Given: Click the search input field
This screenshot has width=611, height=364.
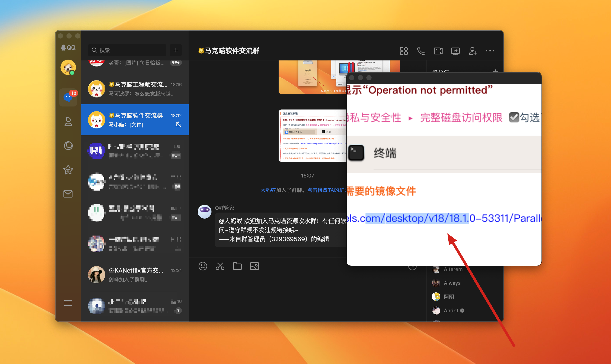Looking at the screenshot, I should tap(130, 50).
